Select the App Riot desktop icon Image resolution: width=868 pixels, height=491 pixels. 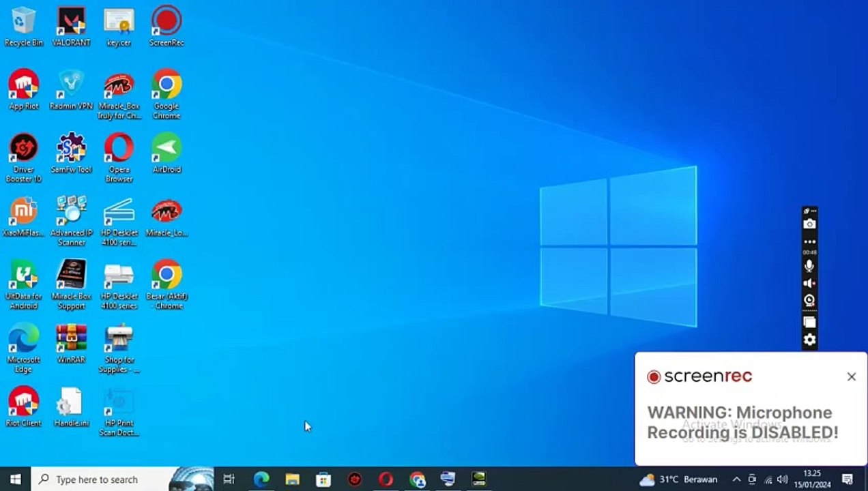23,90
